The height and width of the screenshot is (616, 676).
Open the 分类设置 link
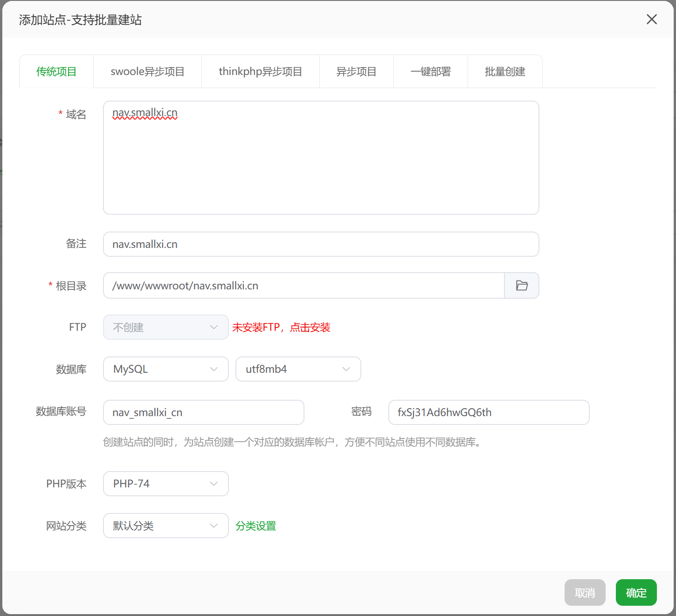click(255, 526)
